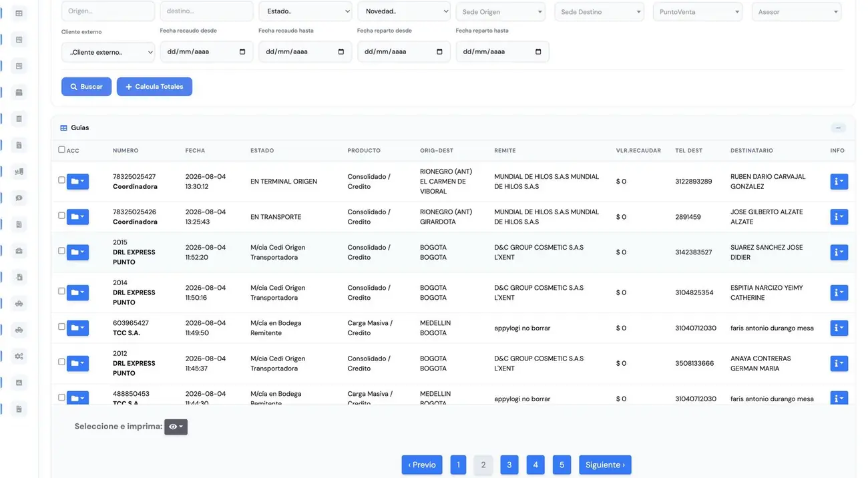Open folder actions for guide 2014
This screenshot has width=868, height=478.
(77, 292)
